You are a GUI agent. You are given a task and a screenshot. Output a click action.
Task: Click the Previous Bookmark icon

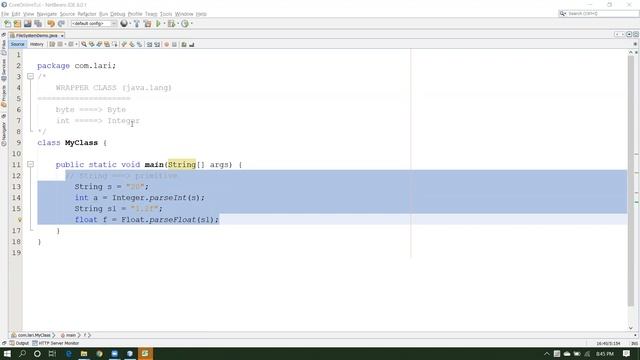coord(124,44)
